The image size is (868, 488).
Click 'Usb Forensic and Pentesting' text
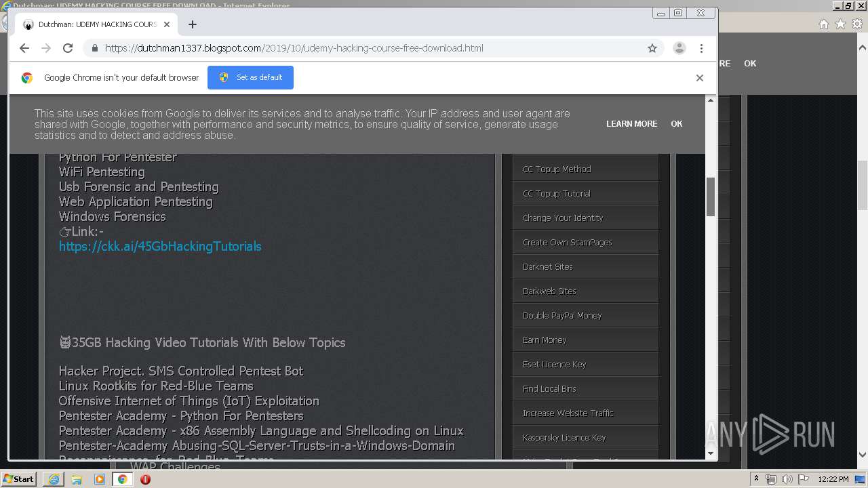tap(138, 186)
